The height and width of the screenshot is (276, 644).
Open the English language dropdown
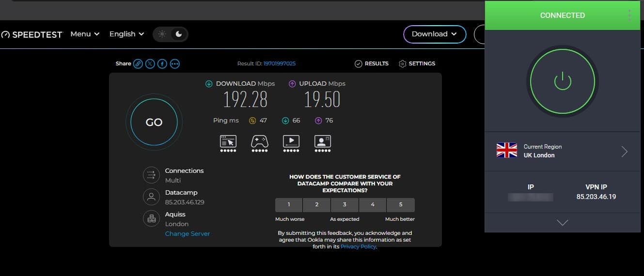pos(126,34)
